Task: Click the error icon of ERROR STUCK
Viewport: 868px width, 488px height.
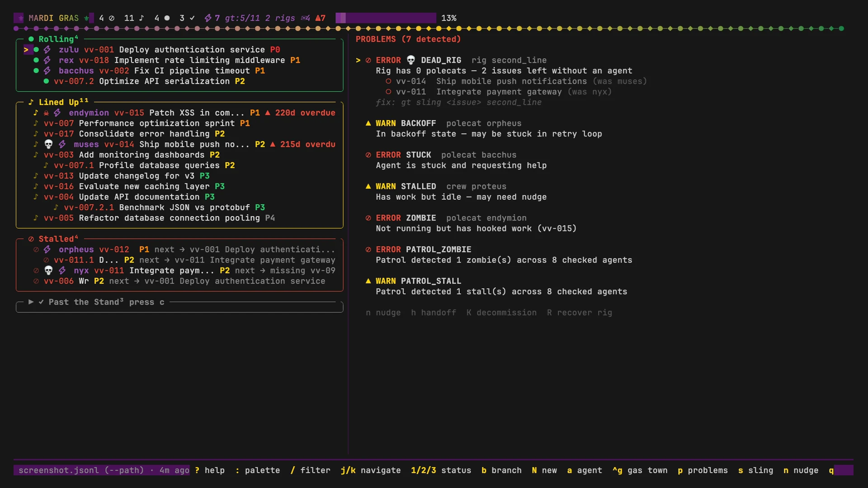Action: point(368,155)
